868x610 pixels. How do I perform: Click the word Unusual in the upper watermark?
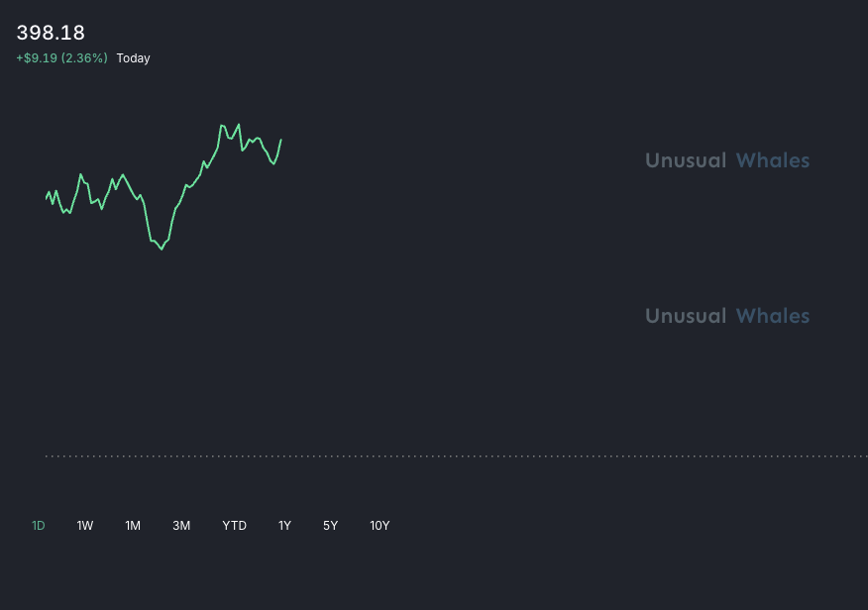click(x=686, y=160)
